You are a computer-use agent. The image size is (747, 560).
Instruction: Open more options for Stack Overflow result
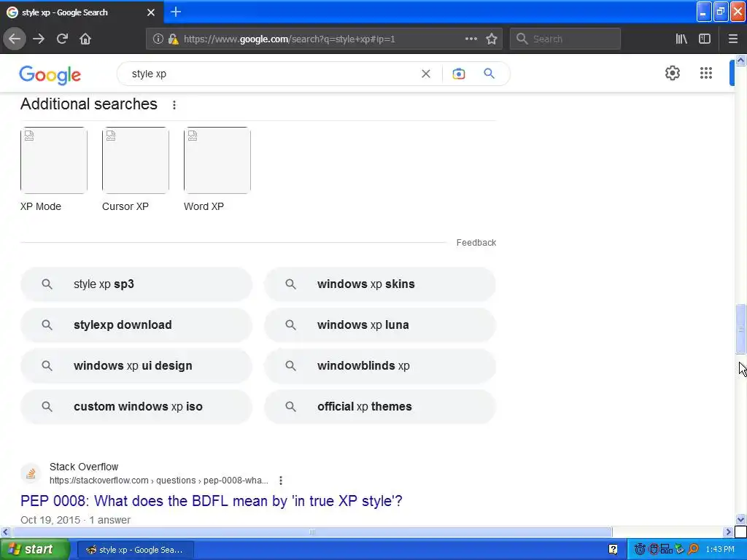pos(281,481)
